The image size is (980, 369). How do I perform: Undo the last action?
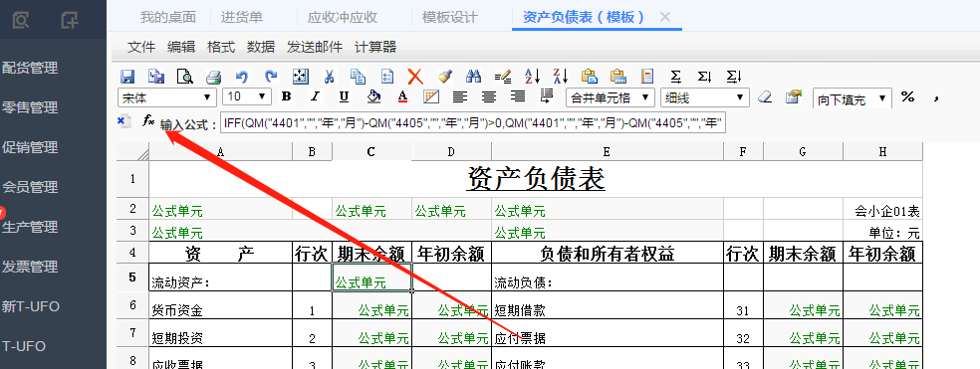242,77
